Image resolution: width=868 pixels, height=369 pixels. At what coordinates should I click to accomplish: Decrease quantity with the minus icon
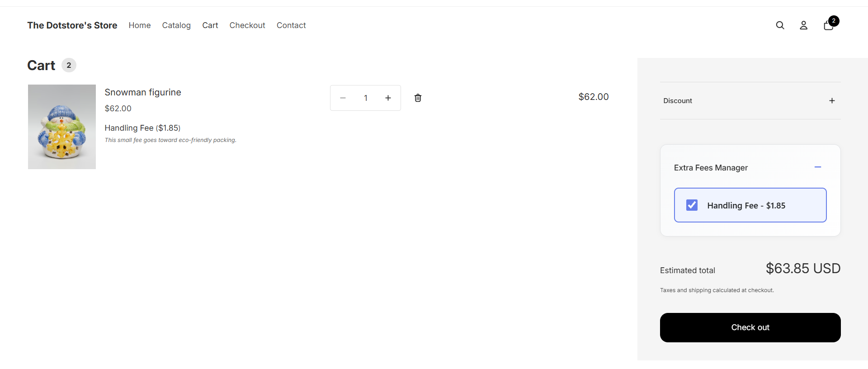[x=343, y=98]
